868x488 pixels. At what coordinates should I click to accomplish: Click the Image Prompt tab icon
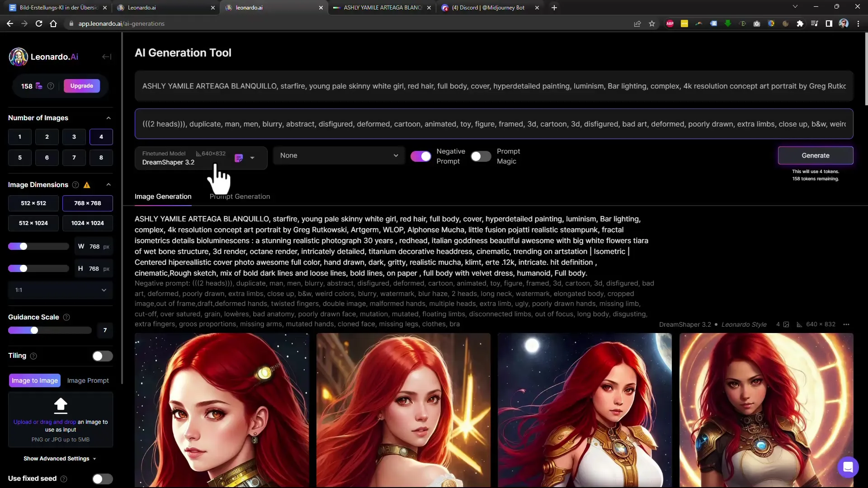88,380
